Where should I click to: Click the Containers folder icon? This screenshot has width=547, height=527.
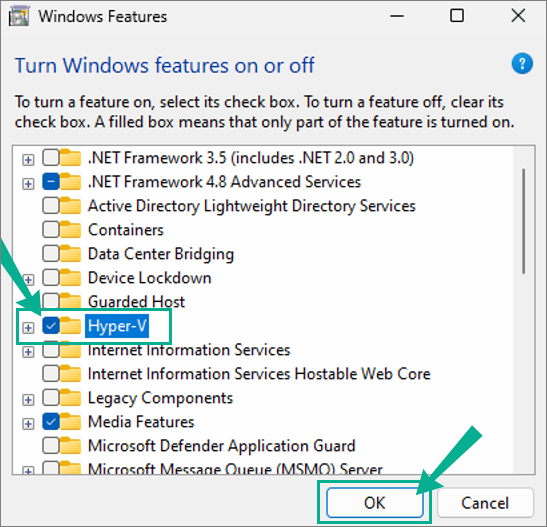[71, 230]
